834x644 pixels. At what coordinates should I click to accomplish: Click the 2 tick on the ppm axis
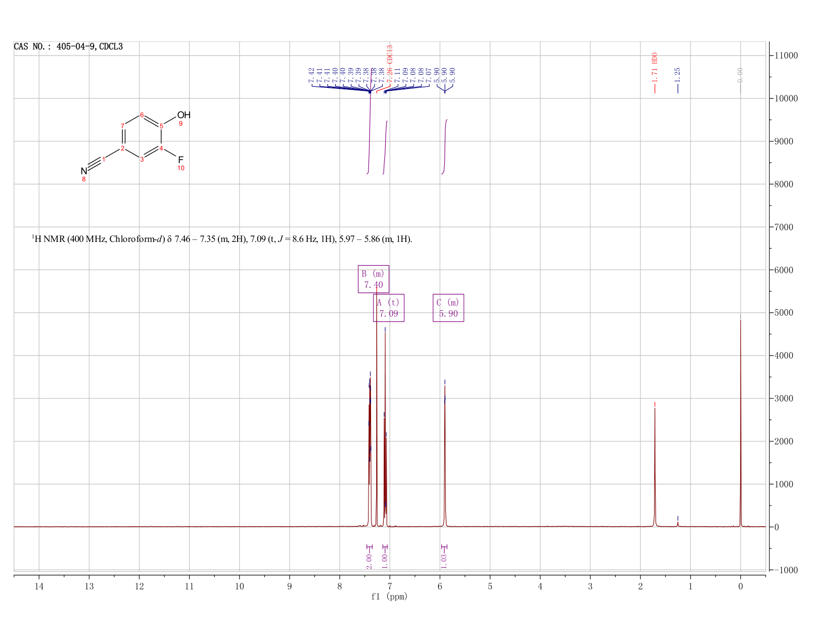point(640,586)
